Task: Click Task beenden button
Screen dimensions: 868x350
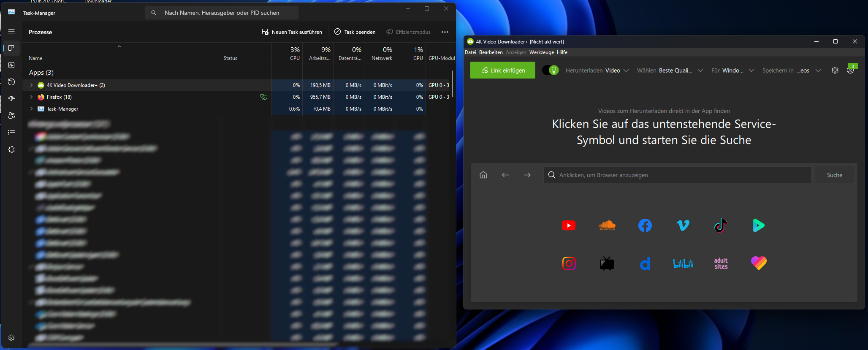Action: tap(355, 32)
